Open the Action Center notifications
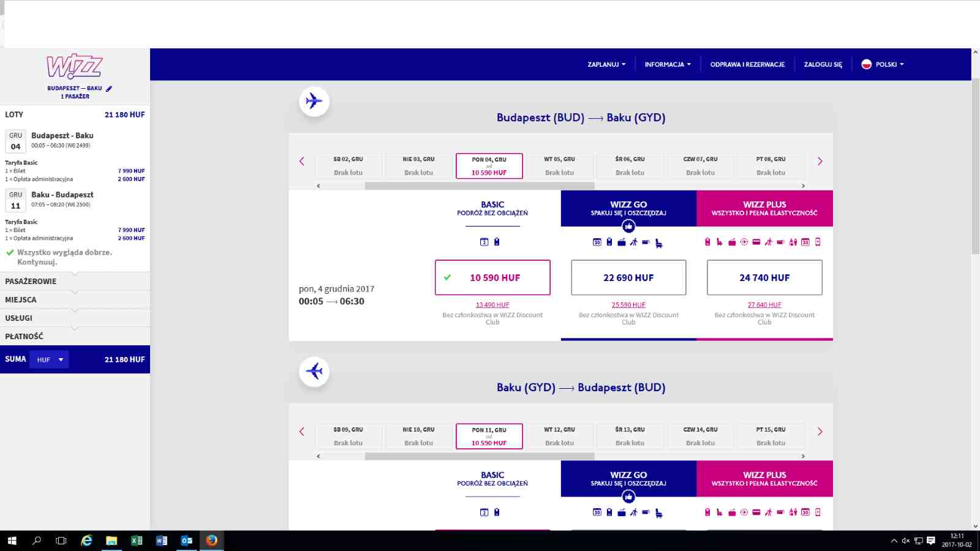 pyautogui.click(x=931, y=541)
